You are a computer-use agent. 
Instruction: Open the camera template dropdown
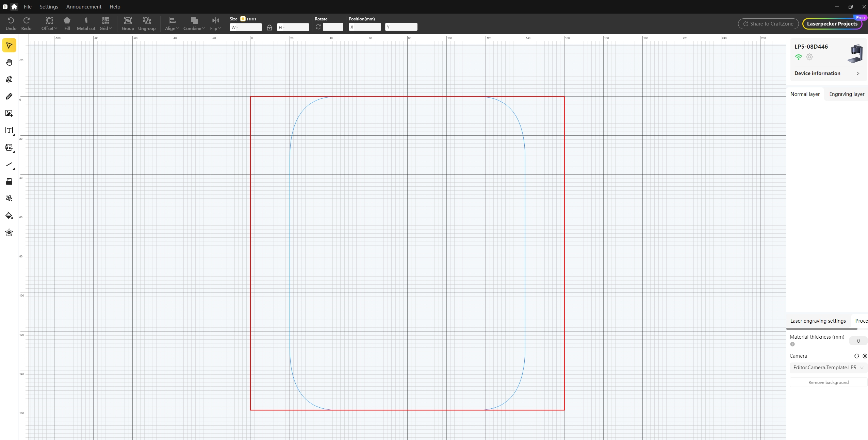[828, 368]
